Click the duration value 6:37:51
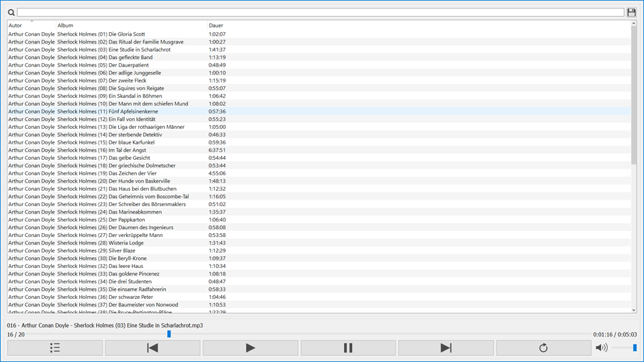644x362 pixels. [217, 150]
